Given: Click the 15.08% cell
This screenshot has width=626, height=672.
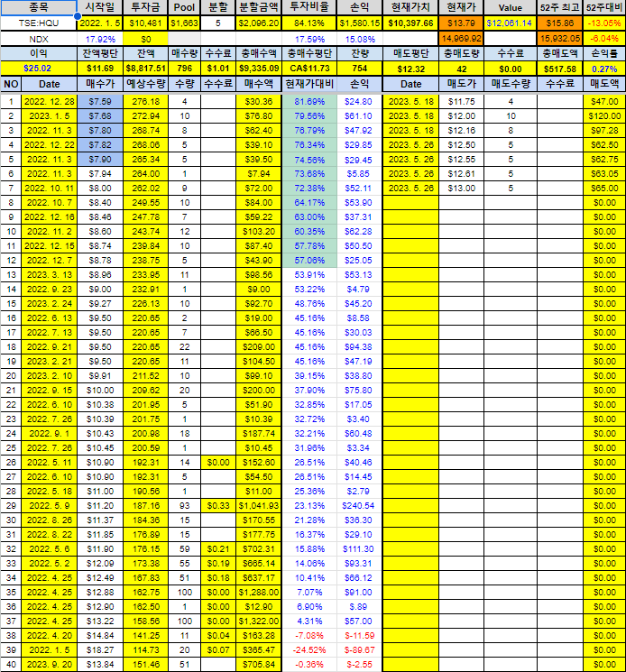Looking at the screenshot, I should click(360, 39).
